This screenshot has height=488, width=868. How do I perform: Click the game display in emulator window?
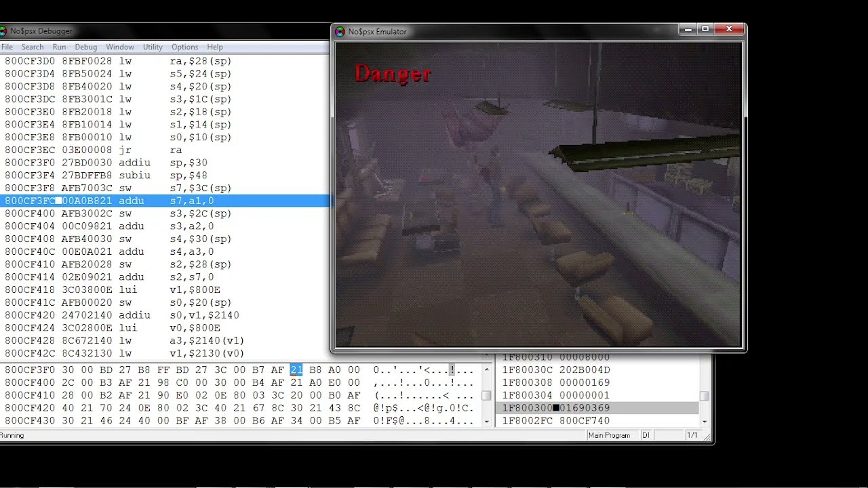click(539, 195)
